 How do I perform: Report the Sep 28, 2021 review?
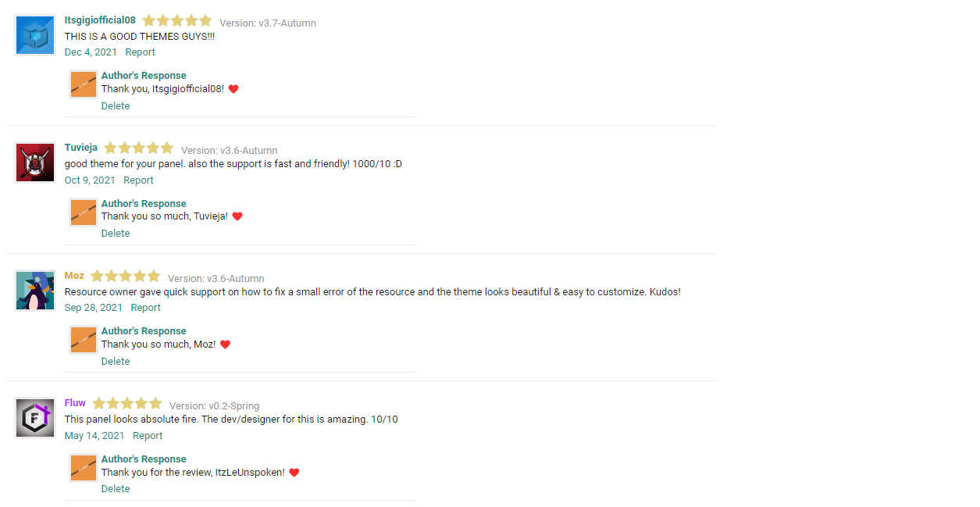145,308
